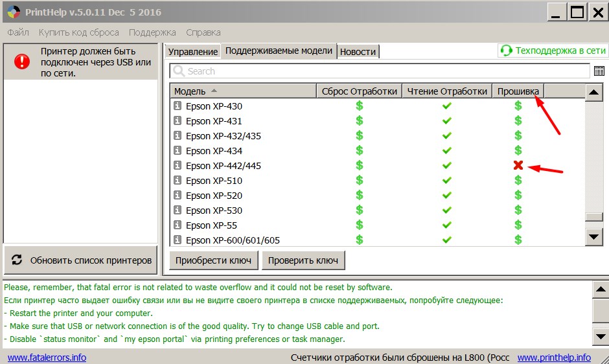Screen dimensions: 609x364
Task: Click red warning icon in left panel
Action: 22,62
